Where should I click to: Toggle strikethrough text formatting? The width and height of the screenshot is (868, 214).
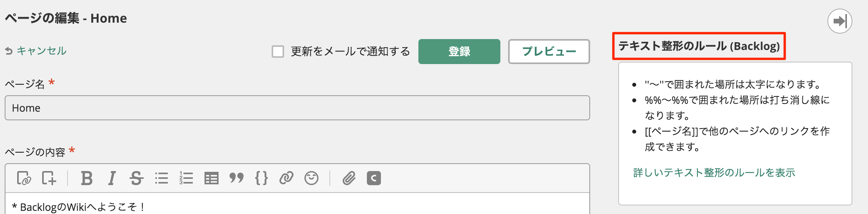click(136, 178)
